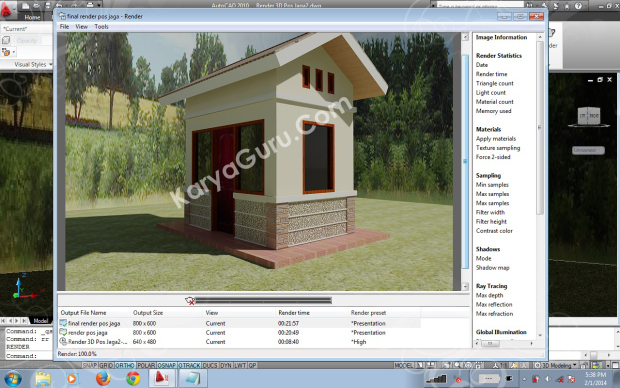
Task: Click the cancel render icon beside progress bar
Action: pos(190,301)
